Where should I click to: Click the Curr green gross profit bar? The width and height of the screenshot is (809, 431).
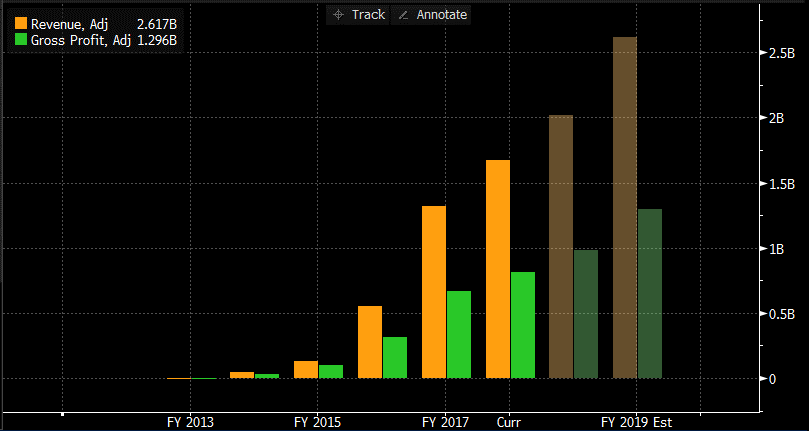click(x=523, y=325)
